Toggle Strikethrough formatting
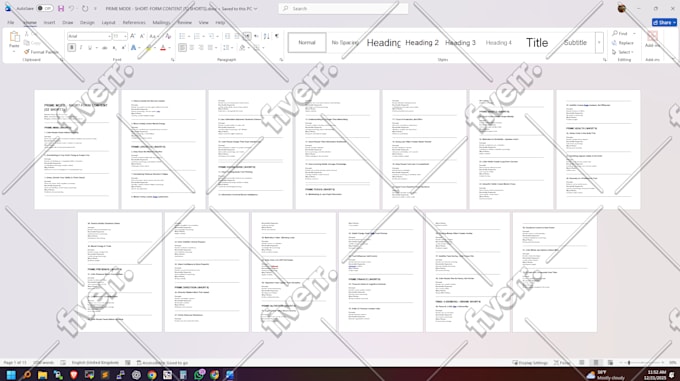Viewport: 680px width, 381px height. click(x=105, y=48)
